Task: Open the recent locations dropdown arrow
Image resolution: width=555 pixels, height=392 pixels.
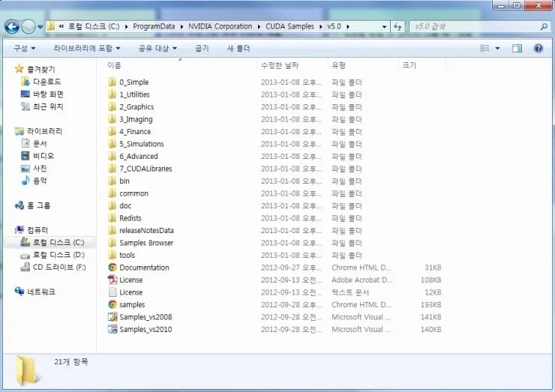Action: pos(40,27)
